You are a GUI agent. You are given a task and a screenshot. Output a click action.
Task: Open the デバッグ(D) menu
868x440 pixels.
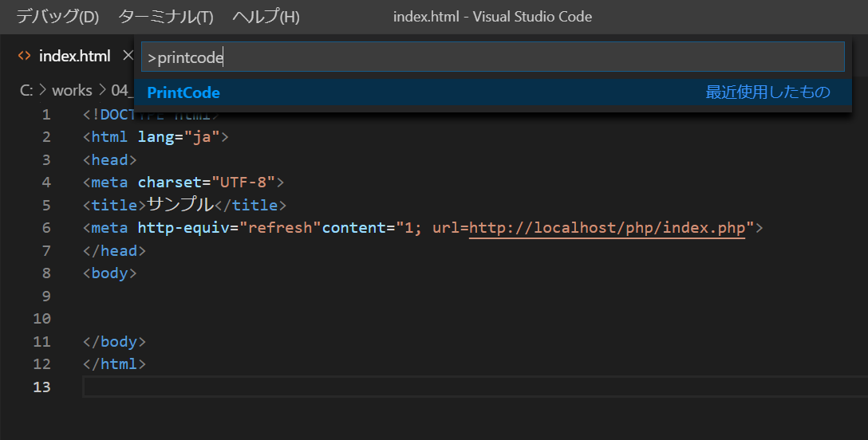pos(57,17)
